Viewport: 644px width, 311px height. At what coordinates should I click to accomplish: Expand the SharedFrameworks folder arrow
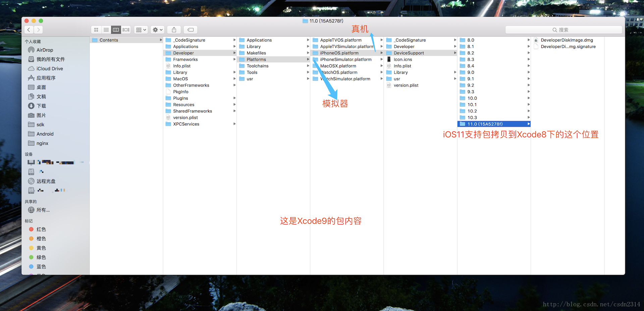(234, 111)
